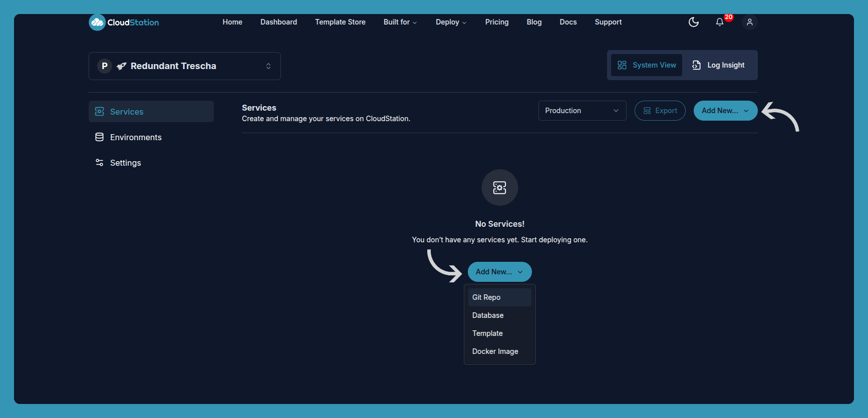Click the rocket icon beside project name
Screen dimensions: 868x418
121,66
